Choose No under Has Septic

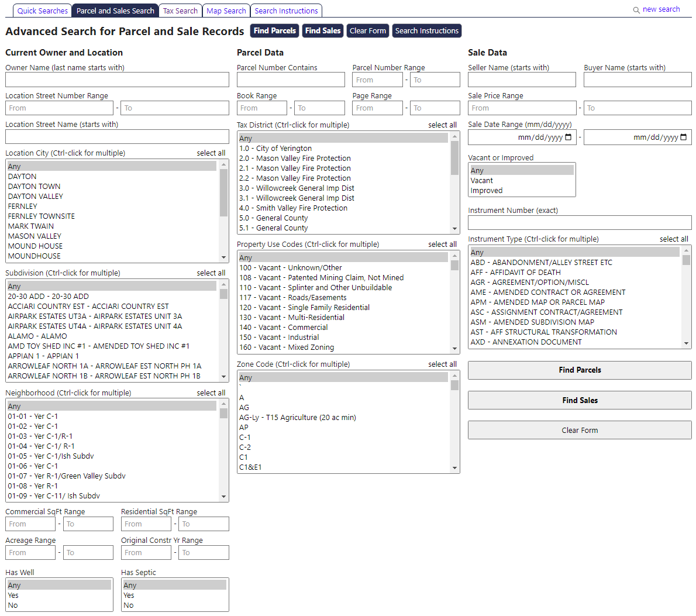tap(129, 605)
